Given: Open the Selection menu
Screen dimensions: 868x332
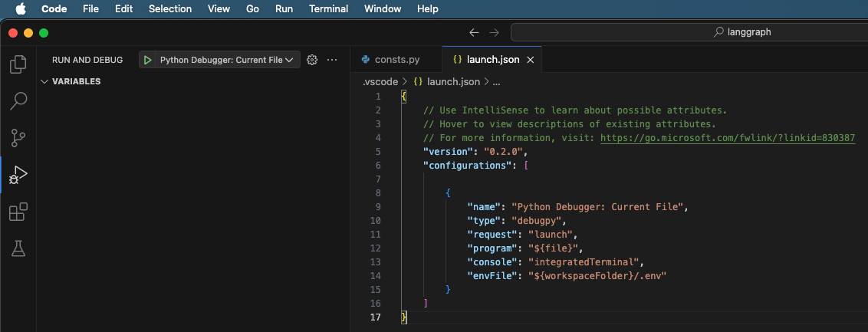Looking at the screenshot, I should pos(170,9).
